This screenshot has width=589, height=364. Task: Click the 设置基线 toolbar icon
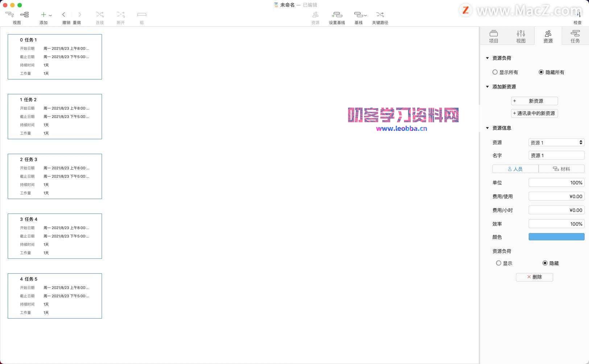coord(337,15)
